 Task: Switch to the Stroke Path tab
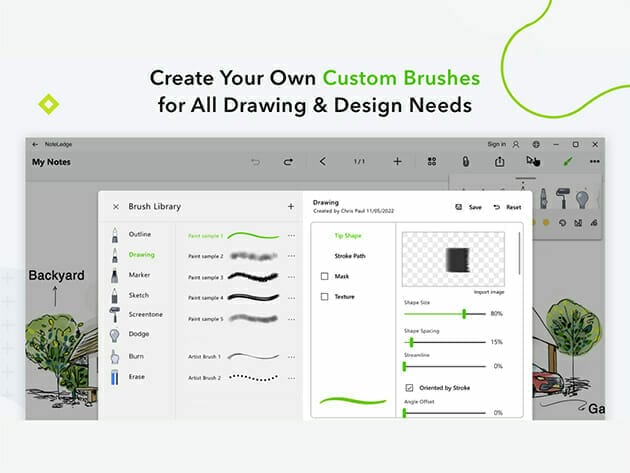350,256
